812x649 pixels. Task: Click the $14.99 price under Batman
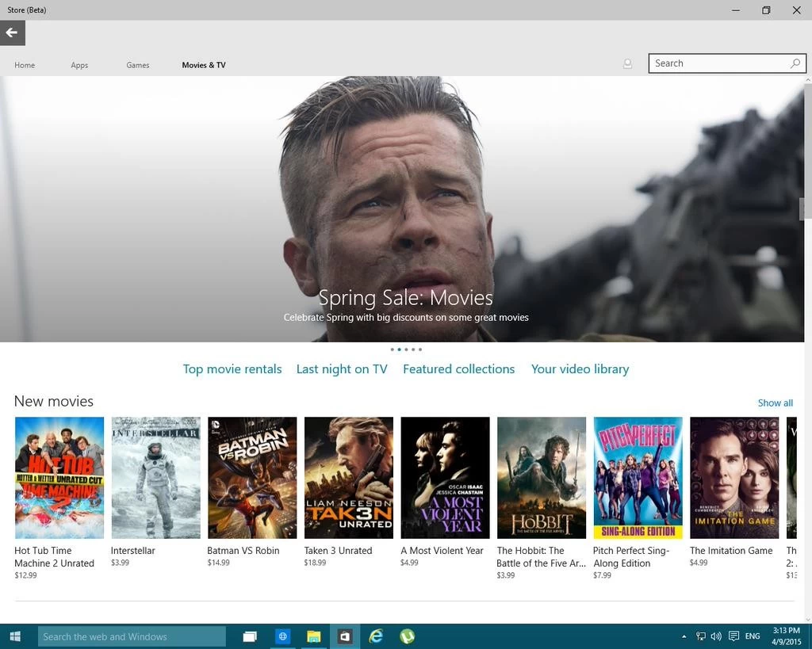point(218,563)
